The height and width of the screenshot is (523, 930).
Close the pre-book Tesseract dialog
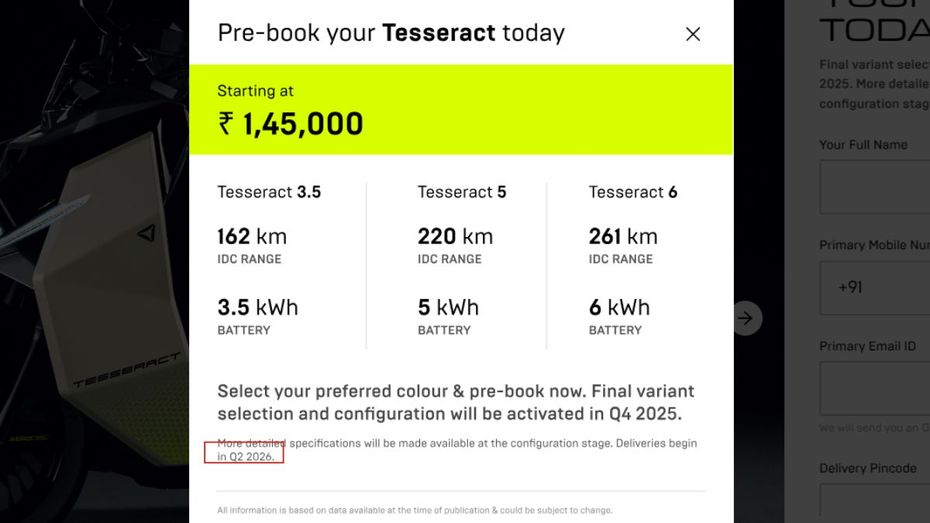(x=693, y=34)
